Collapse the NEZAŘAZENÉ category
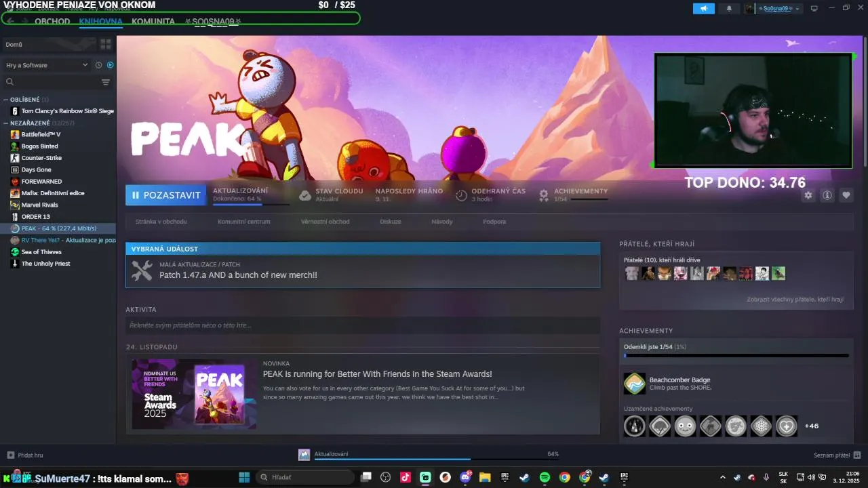The height and width of the screenshot is (488, 868). (6, 123)
